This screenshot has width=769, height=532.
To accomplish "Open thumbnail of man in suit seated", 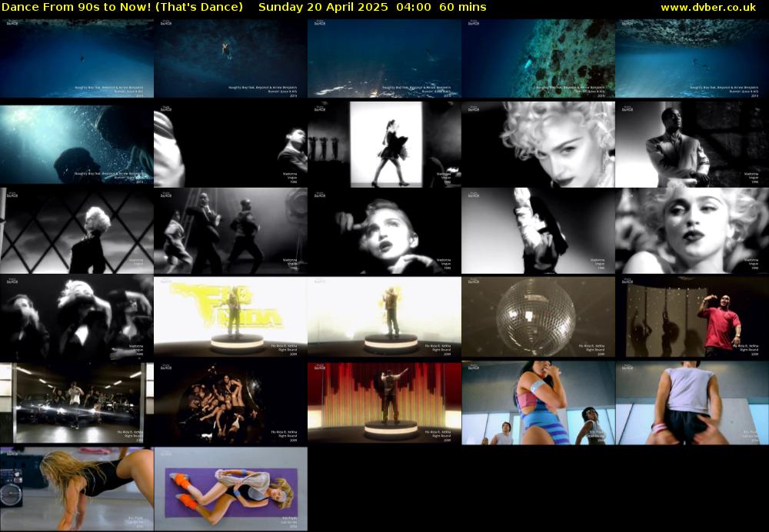I will [692, 145].
